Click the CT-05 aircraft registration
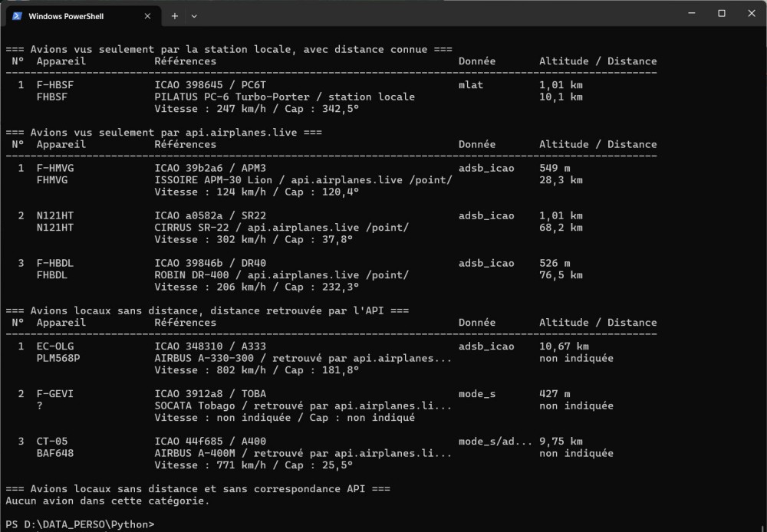This screenshot has height=532, width=767. click(52, 441)
